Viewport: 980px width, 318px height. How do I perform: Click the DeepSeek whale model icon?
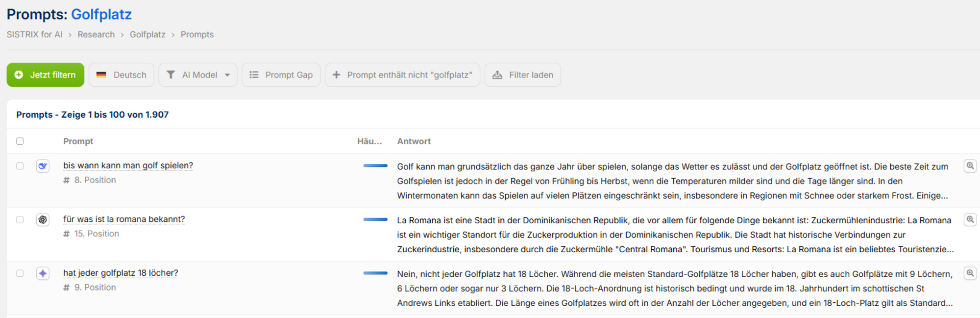pos(43,166)
